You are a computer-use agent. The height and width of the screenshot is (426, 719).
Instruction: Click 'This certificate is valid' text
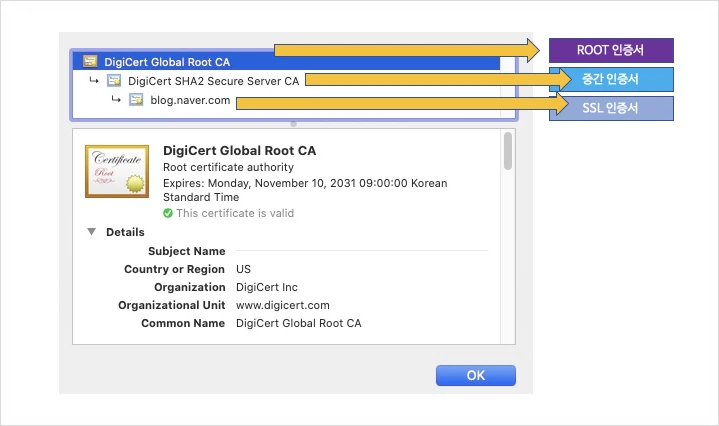coord(235,213)
